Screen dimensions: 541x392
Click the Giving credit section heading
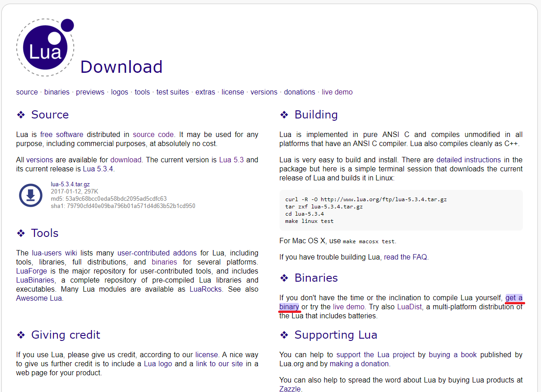coord(66,335)
